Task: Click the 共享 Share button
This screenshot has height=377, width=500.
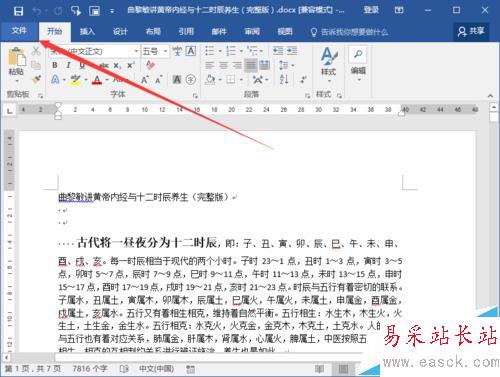Action: click(471, 31)
